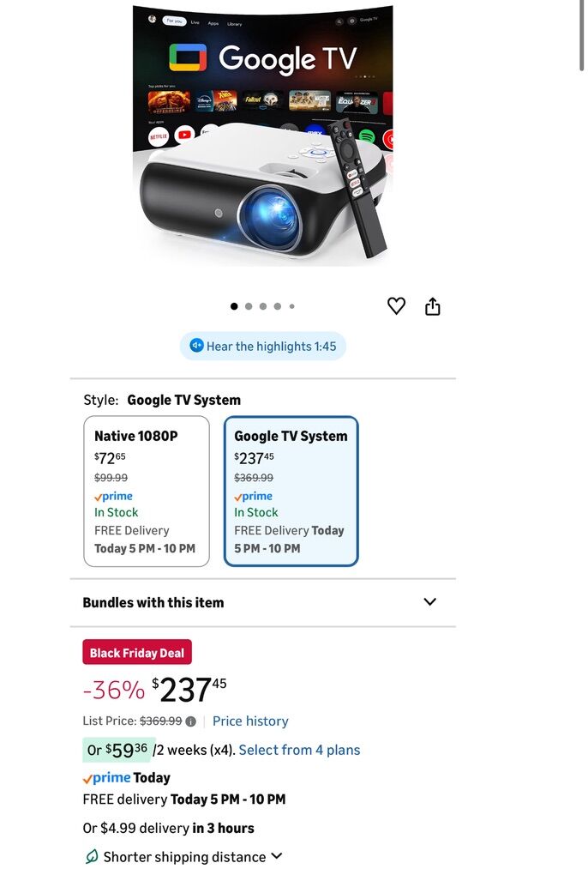
Task: Tap the share icon
Action: (432, 306)
